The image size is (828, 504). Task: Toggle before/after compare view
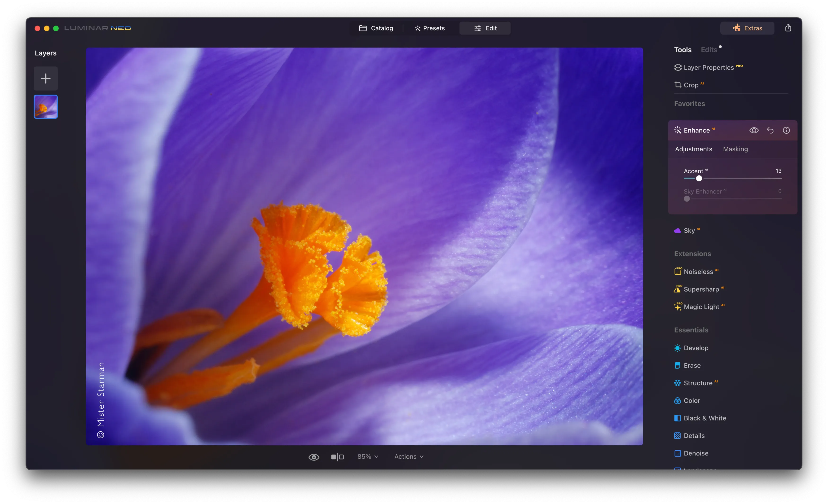point(337,457)
